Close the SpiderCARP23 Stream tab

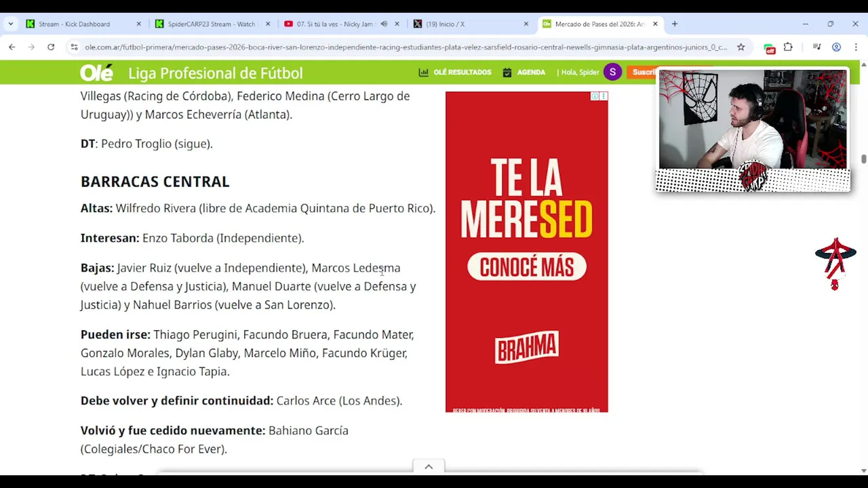click(x=268, y=24)
